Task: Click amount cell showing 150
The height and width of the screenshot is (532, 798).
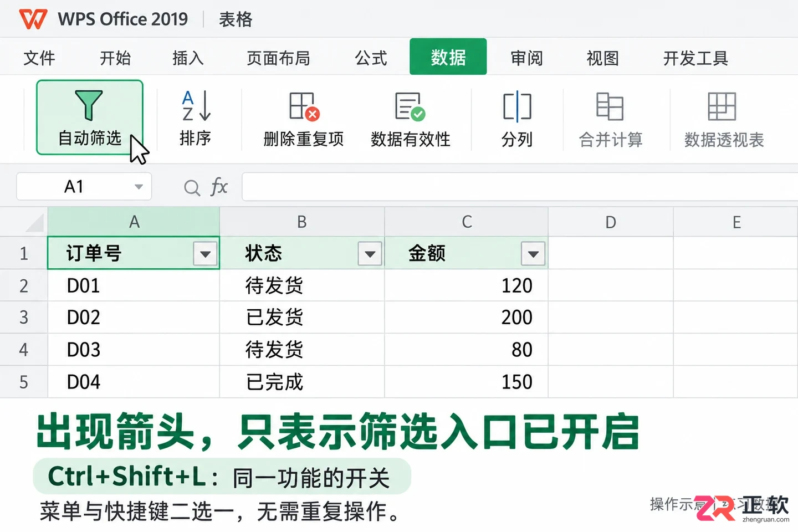Action: tap(467, 382)
